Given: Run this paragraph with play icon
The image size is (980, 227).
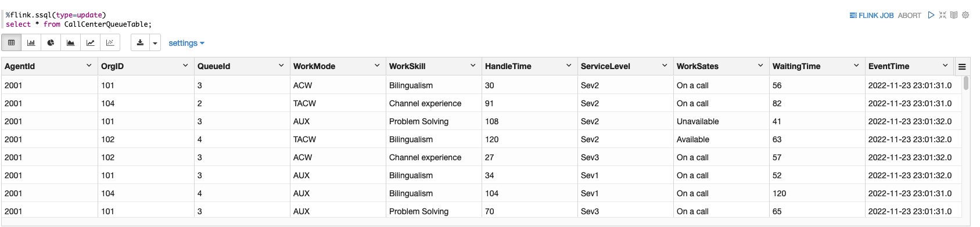Looking at the screenshot, I should pos(931,15).
